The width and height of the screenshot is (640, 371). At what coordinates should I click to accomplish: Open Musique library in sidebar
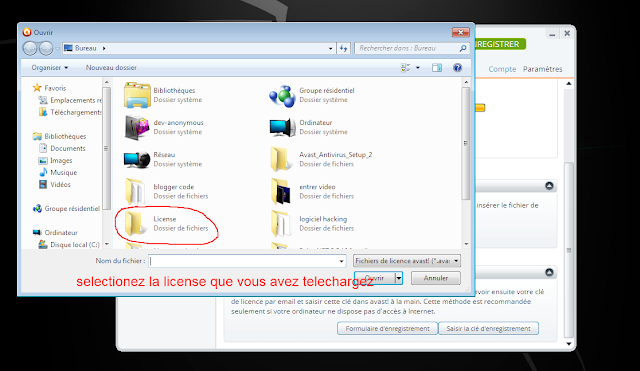pos(58,173)
